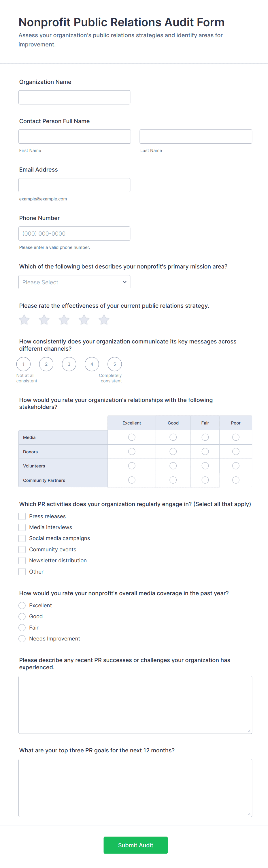Viewport: 268px width, 868px height.
Task: Click the second star in rating
Action: coord(44,320)
